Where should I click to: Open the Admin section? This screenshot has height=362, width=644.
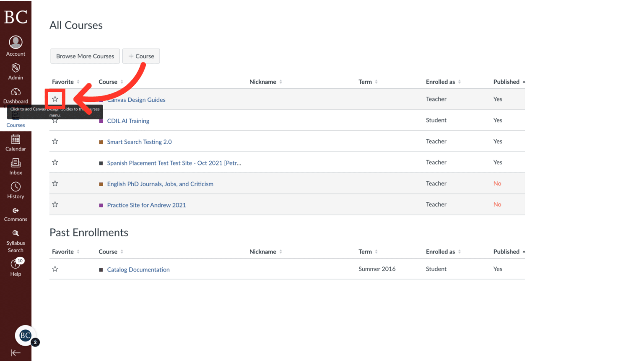point(16,71)
